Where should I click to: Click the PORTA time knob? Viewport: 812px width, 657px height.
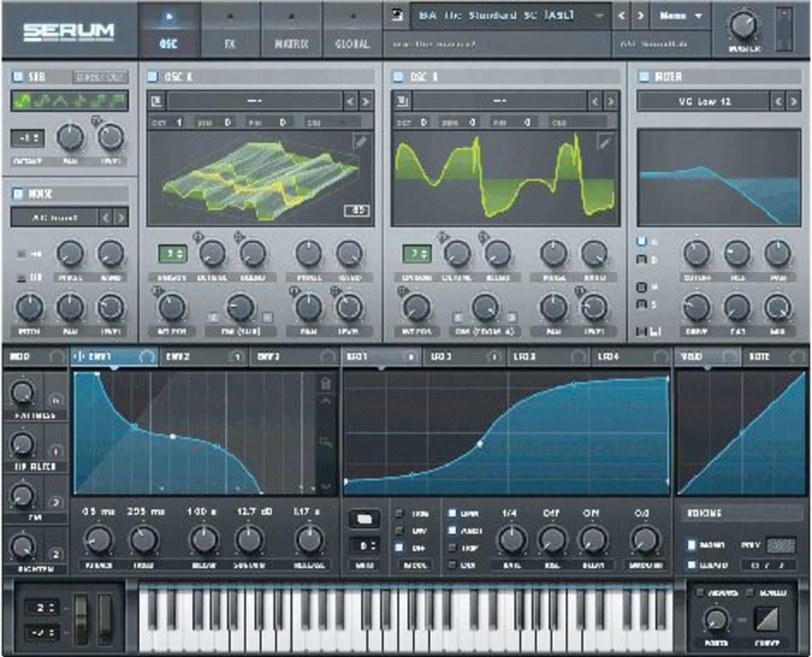point(716,619)
